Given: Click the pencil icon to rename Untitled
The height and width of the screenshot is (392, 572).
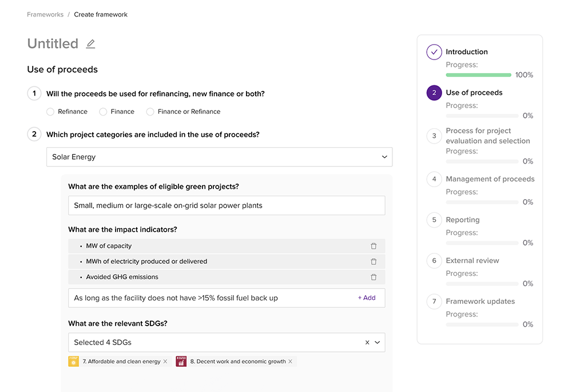Looking at the screenshot, I should click(x=90, y=44).
